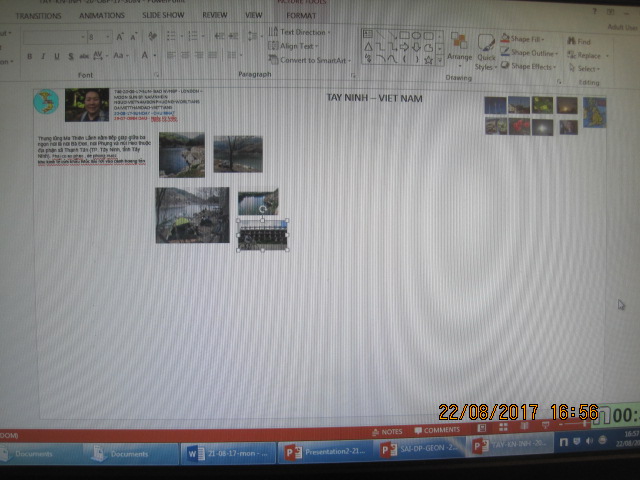This screenshot has height=480, width=640.
Task: Open the VIEW ribbon tab
Action: (253, 15)
